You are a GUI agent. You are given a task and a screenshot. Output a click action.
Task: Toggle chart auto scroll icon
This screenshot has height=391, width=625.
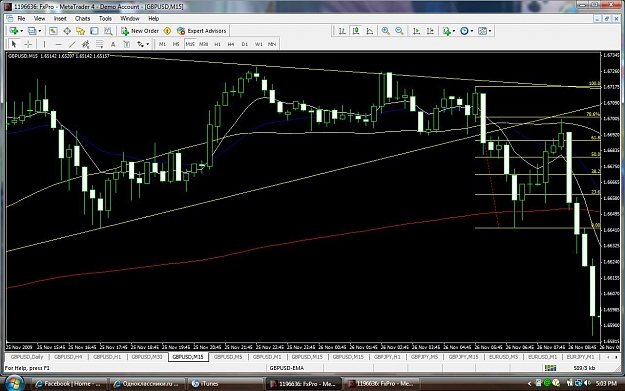416,31
